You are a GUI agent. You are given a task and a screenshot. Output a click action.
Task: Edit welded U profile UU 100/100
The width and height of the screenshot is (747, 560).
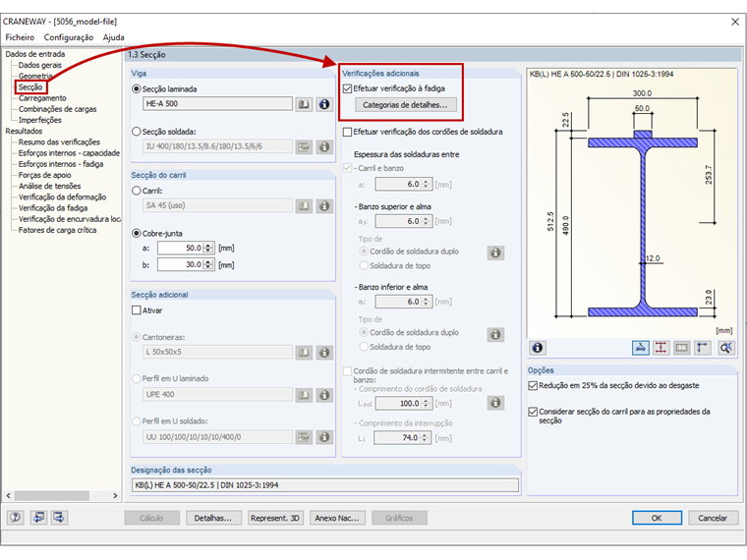click(x=304, y=437)
